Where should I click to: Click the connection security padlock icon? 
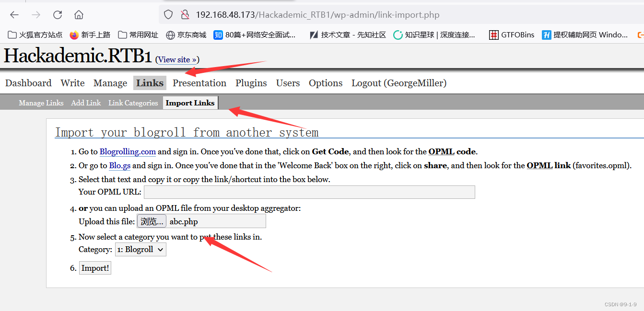click(185, 14)
